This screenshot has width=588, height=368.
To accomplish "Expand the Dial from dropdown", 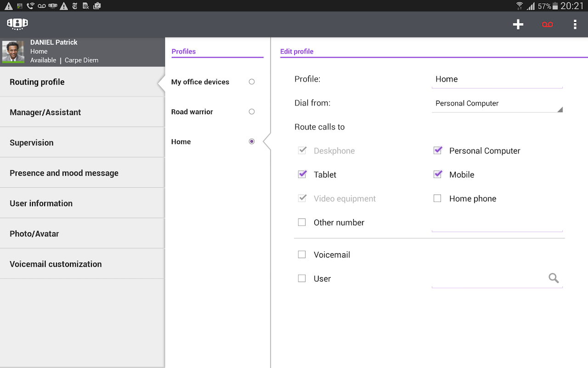I will coord(497,103).
